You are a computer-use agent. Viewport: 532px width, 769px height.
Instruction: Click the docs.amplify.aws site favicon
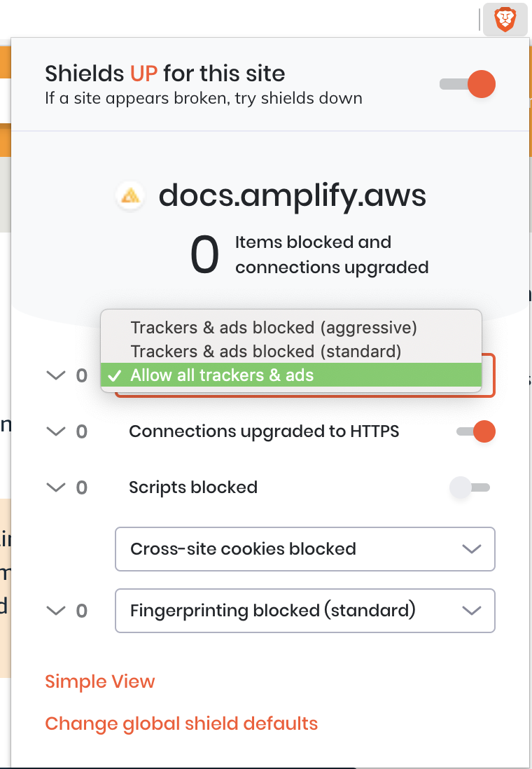click(x=130, y=196)
